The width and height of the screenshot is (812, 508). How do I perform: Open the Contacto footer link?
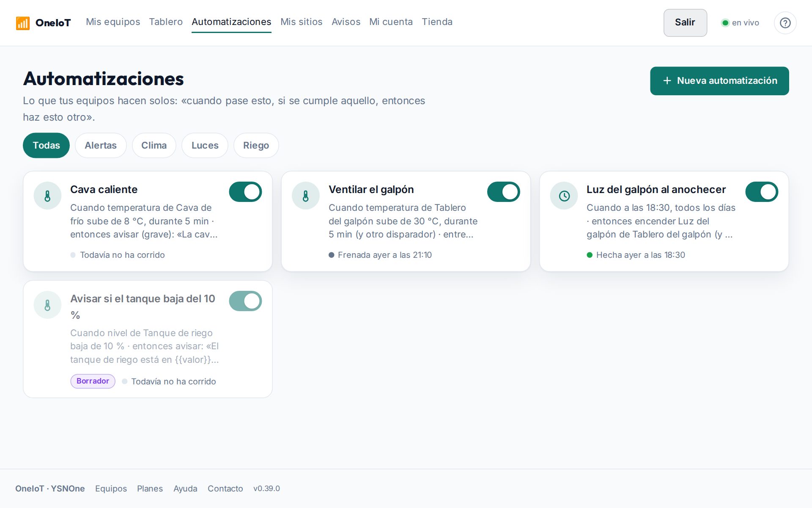click(x=225, y=489)
